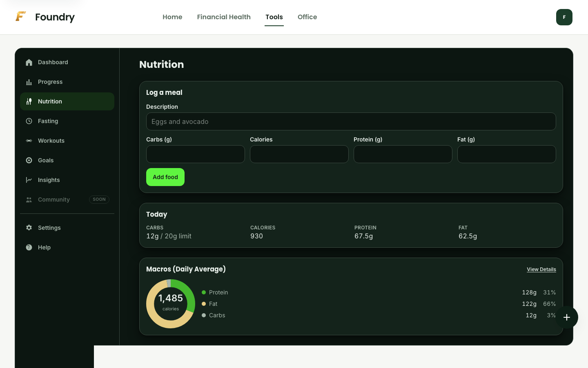Viewport: 588px width, 368px height.
Task: Click the Fasting clock icon
Action: point(29,121)
